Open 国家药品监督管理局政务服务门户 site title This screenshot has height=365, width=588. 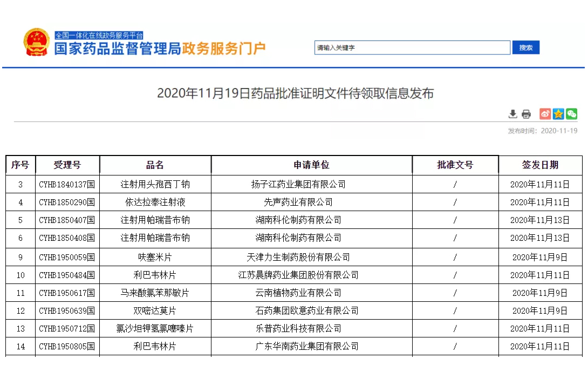[x=160, y=49]
